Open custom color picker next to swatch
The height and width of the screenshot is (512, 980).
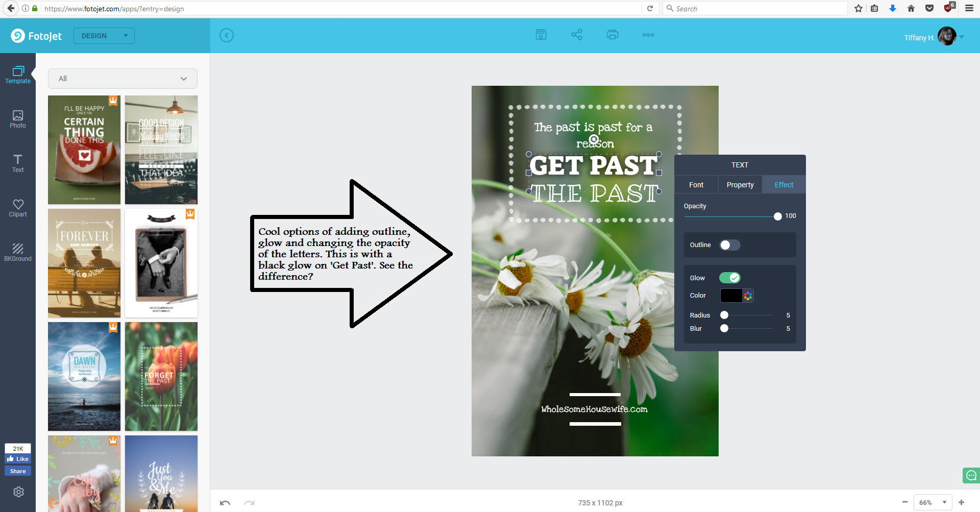click(x=748, y=296)
